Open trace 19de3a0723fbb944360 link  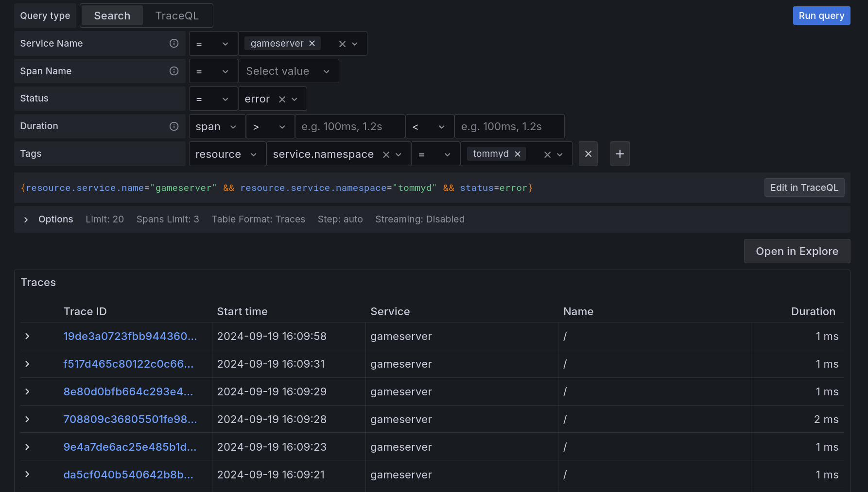click(x=130, y=336)
